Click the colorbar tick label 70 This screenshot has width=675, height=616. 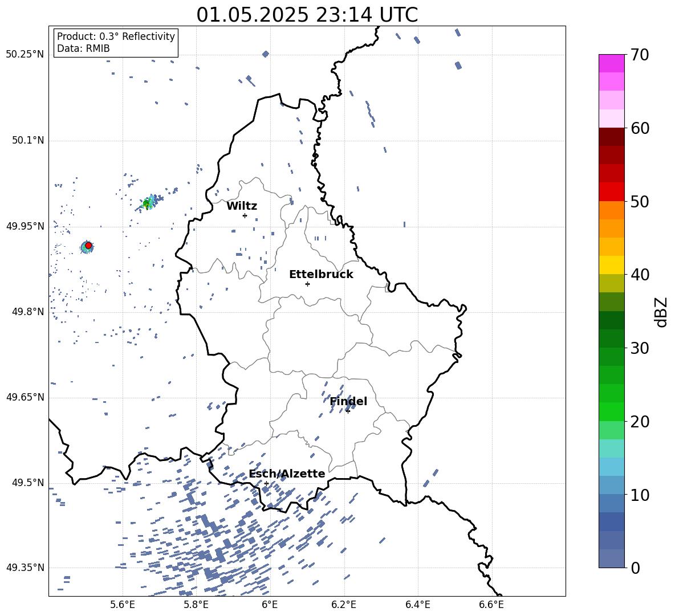coord(640,55)
